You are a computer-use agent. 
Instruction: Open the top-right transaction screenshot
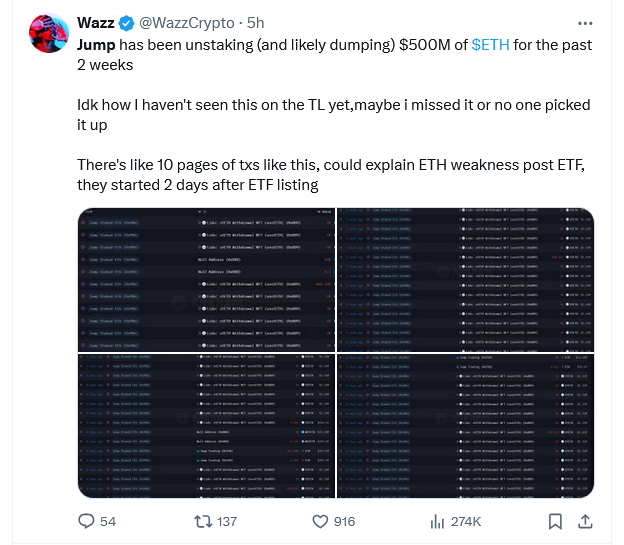click(466, 280)
